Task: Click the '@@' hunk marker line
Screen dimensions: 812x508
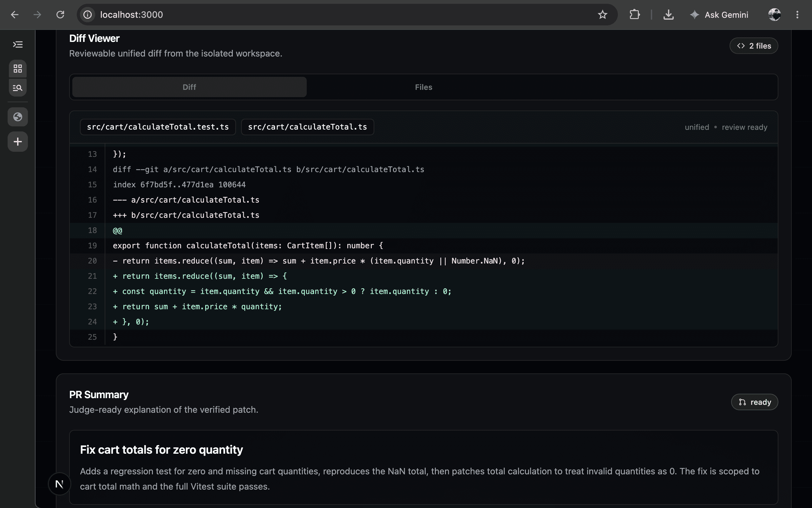Action: pyautogui.click(x=424, y=231)
